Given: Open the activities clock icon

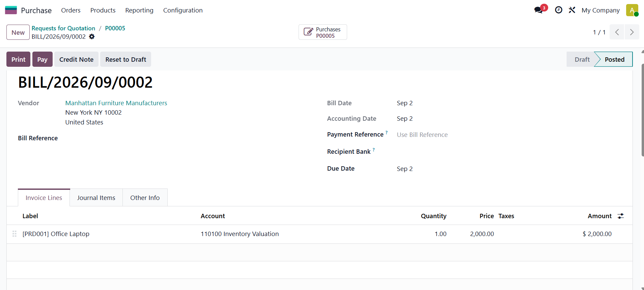Looking at the screenshot, I should 559,10.
